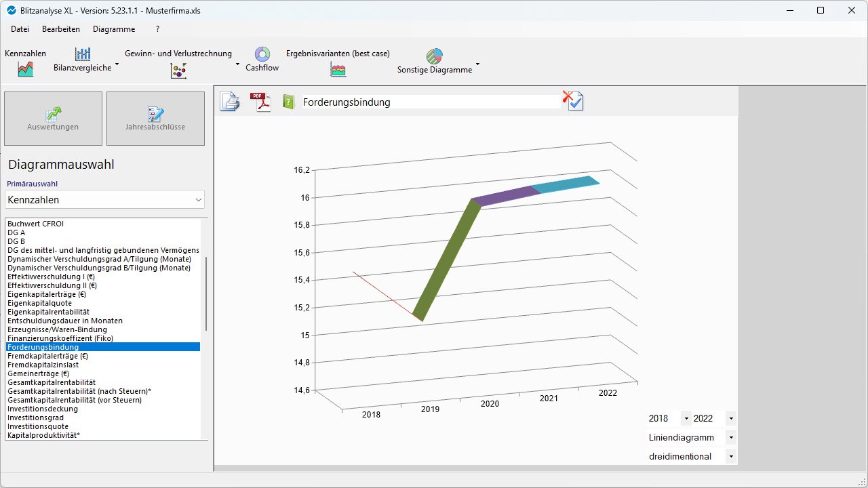868x488 pixels.
Task: Click the checkmark reset icon beside title
Action: [x=573, y=101]
